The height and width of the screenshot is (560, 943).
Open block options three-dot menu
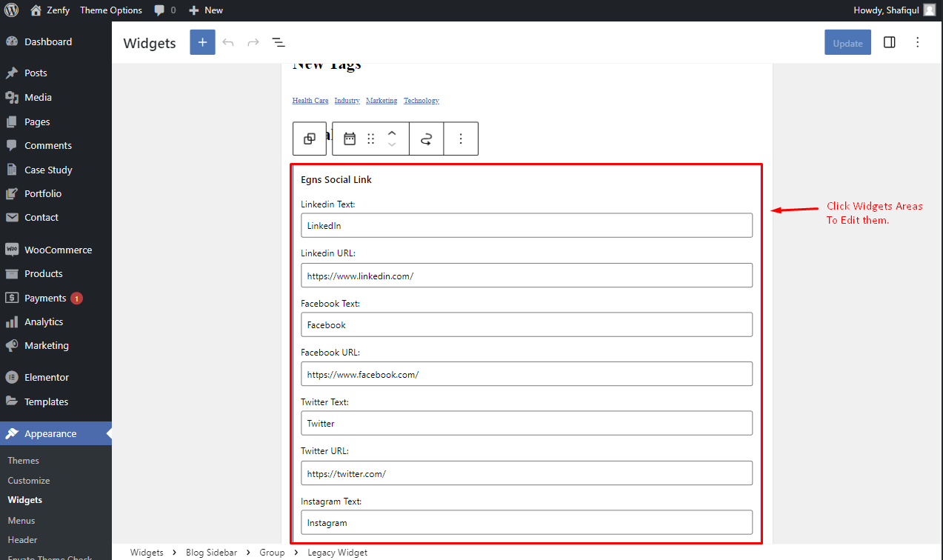[461, 139]
